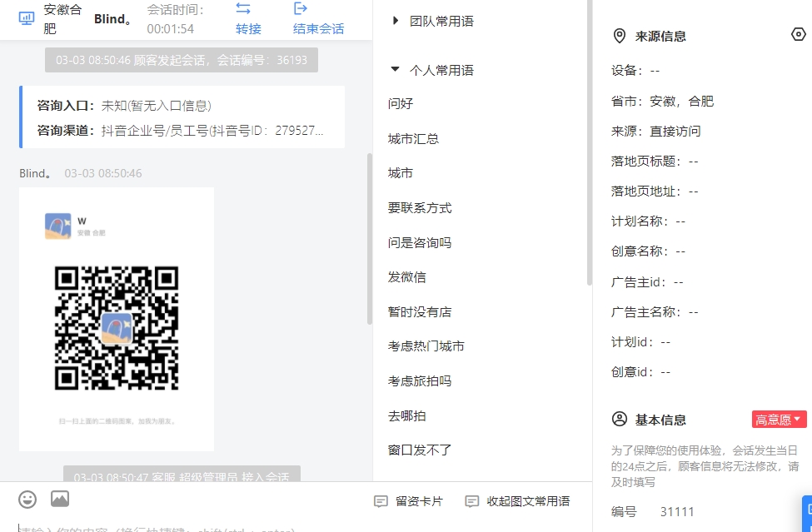Click the 来源 直接访问 entry

(656, 132)
